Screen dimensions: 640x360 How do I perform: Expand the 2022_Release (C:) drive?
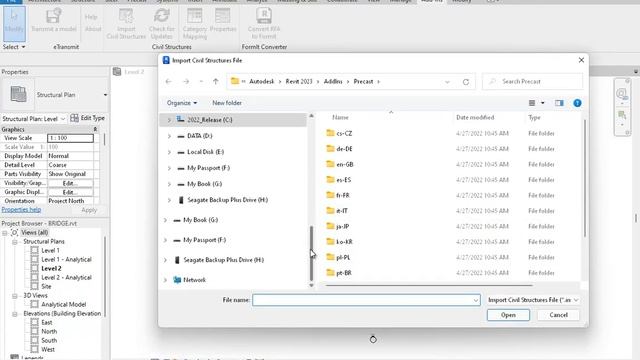coord(169,120)
